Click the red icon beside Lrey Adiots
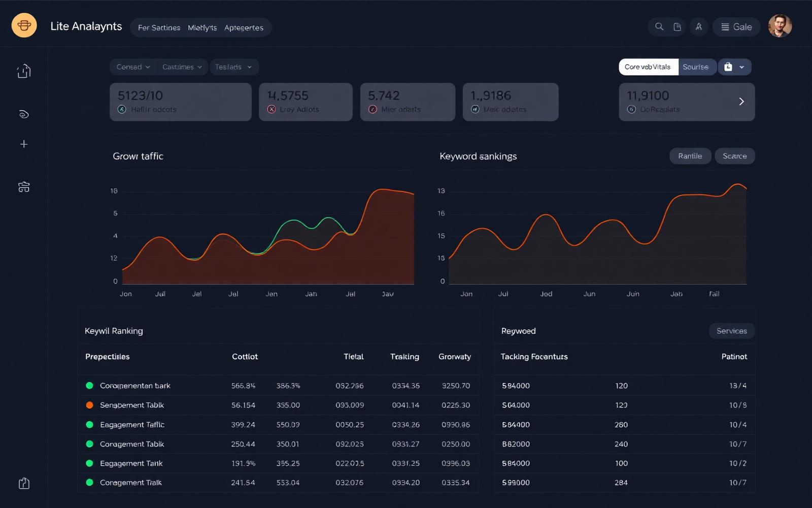Image resolution: width=812 pixels, height=508 pixels. (x=272, y=109)
